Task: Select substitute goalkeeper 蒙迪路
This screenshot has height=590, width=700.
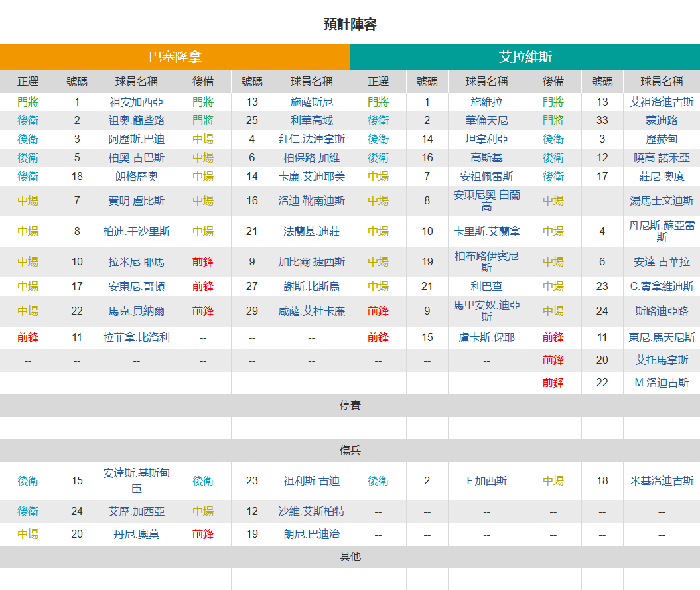Action: click(662, 121)
